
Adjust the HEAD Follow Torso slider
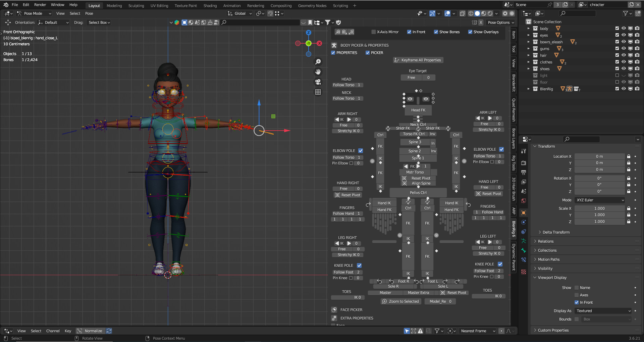coord(347,85)
